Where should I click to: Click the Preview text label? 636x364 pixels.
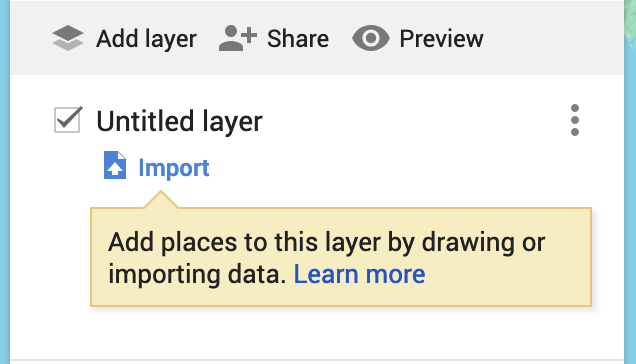click(x=441, y=39)
